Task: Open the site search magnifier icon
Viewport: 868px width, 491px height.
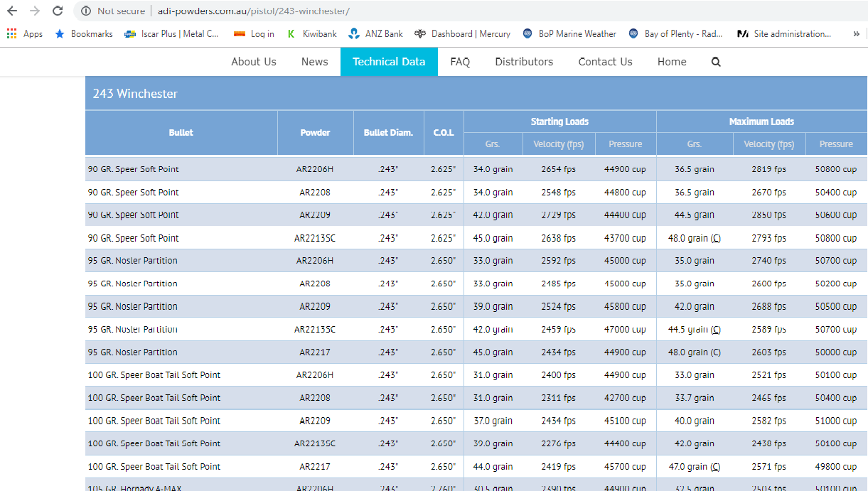Action: coord(716,62)
